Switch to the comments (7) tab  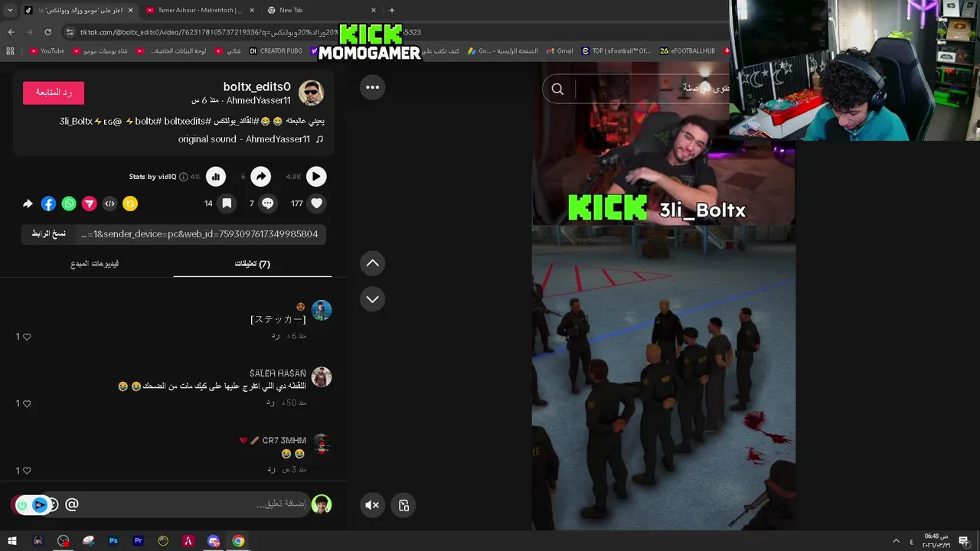[x=253, y=264]
